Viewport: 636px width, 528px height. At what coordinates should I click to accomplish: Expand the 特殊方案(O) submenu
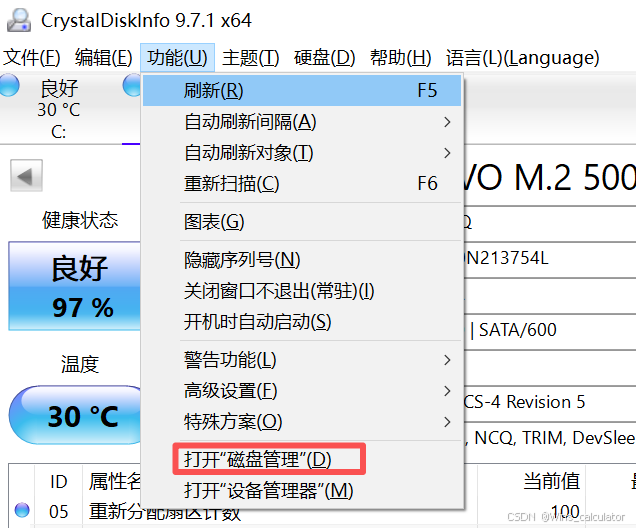coord(302,422)
